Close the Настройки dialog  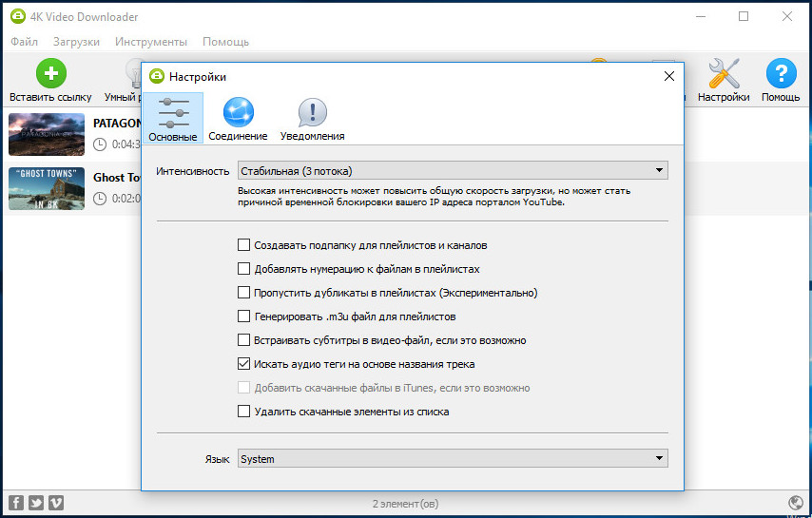(669, 77)
